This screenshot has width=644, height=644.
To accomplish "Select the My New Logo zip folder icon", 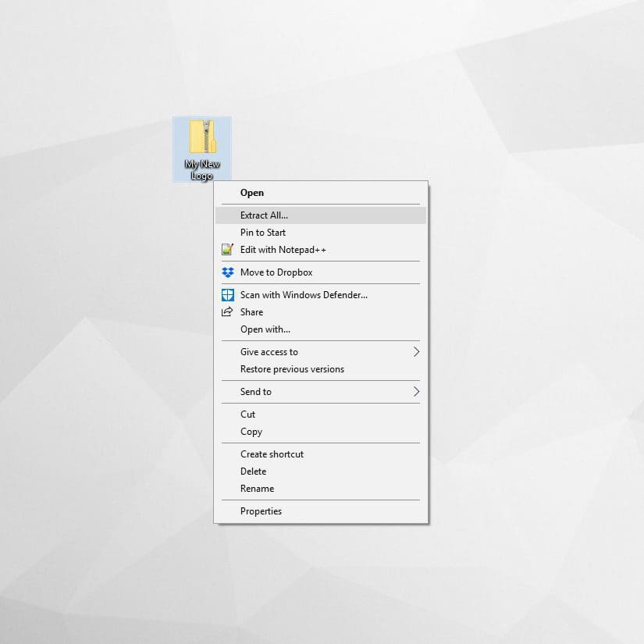I will [202, 137].
